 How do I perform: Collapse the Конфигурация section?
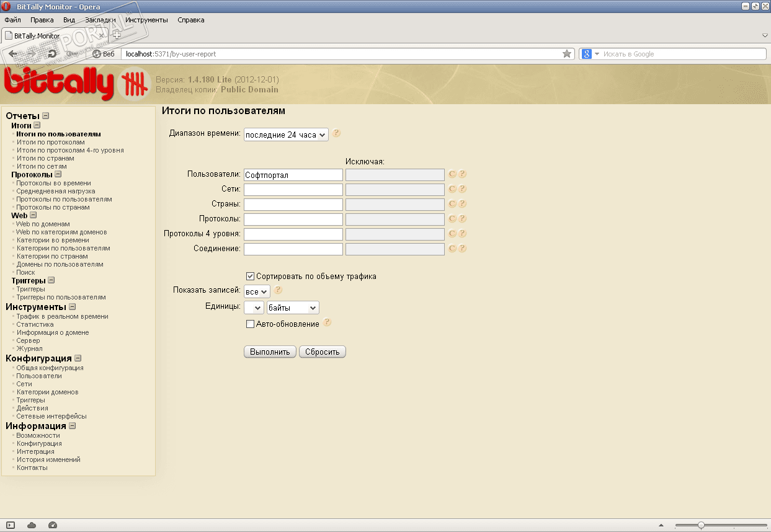pos(78,358)
